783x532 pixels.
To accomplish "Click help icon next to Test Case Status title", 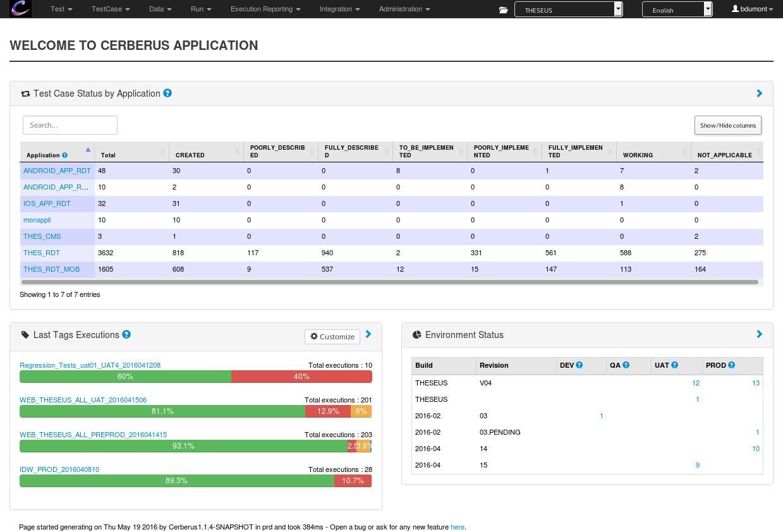I will pos(167,93).
